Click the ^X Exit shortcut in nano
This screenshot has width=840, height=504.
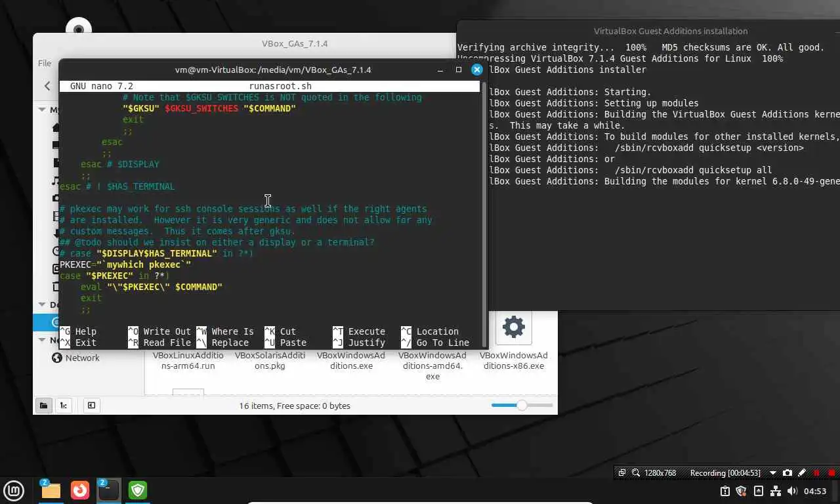coord(78,343)
